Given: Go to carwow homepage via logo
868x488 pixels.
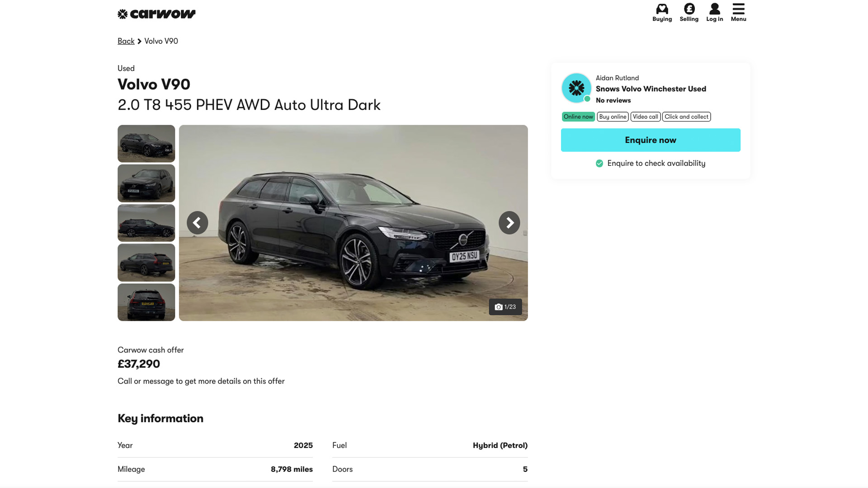Looking at the screenshot, I should tap(156, 14).
